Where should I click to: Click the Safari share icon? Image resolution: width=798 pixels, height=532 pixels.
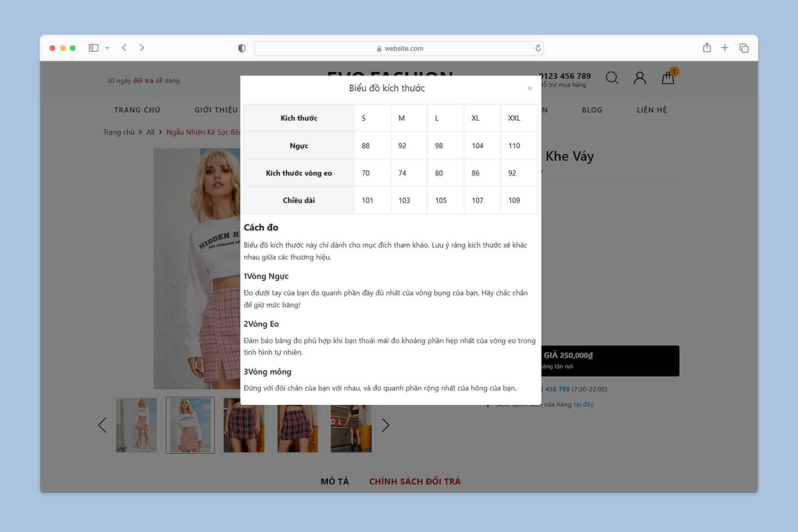[x=706, y=48]
